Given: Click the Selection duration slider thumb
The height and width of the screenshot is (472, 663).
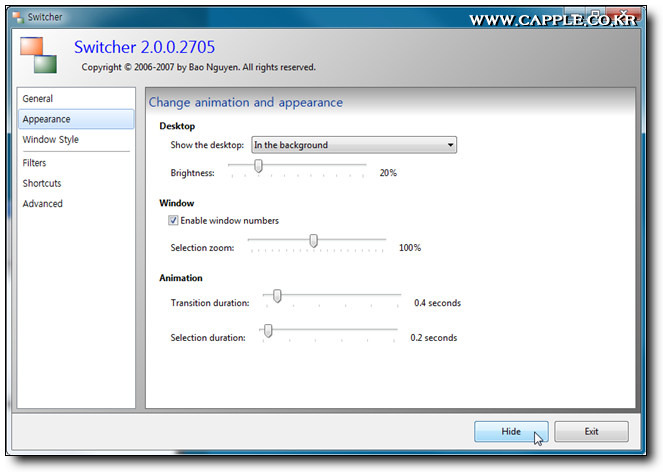Looking at the screenshot, I should point(268,330).
